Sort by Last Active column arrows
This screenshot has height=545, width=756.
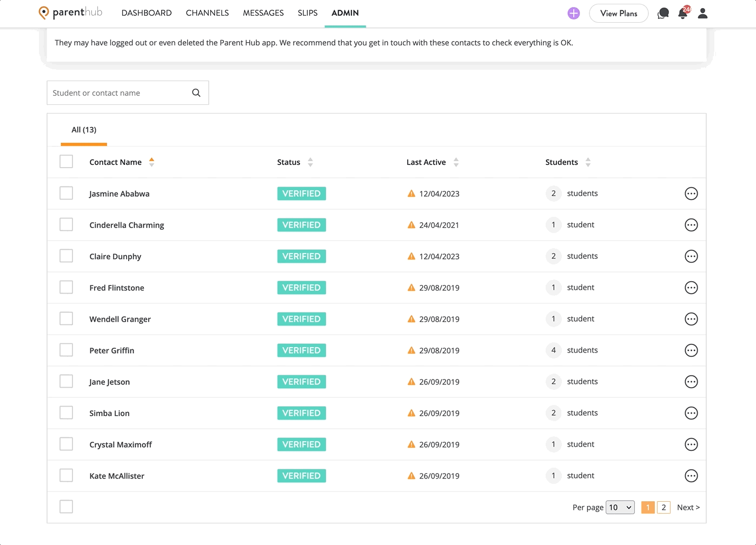[456, 162]
